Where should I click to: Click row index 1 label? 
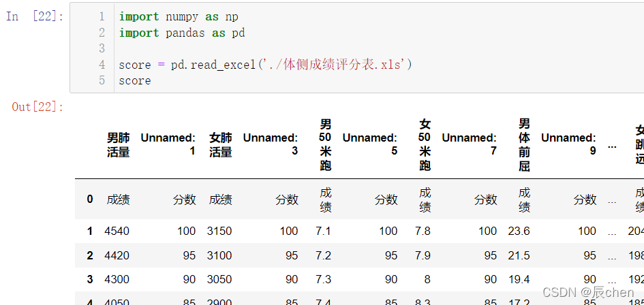coord(90,231)
